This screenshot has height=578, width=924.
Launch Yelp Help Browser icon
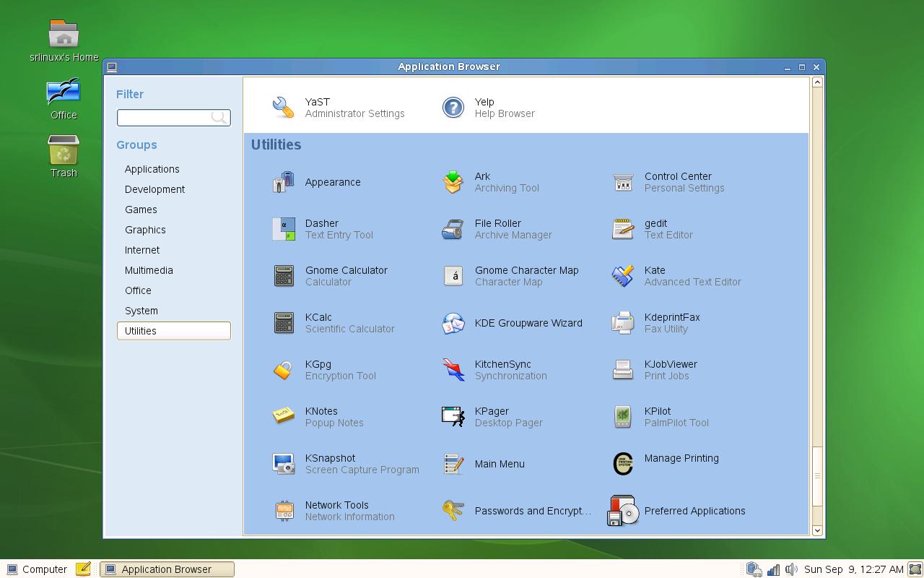[453, 108]
